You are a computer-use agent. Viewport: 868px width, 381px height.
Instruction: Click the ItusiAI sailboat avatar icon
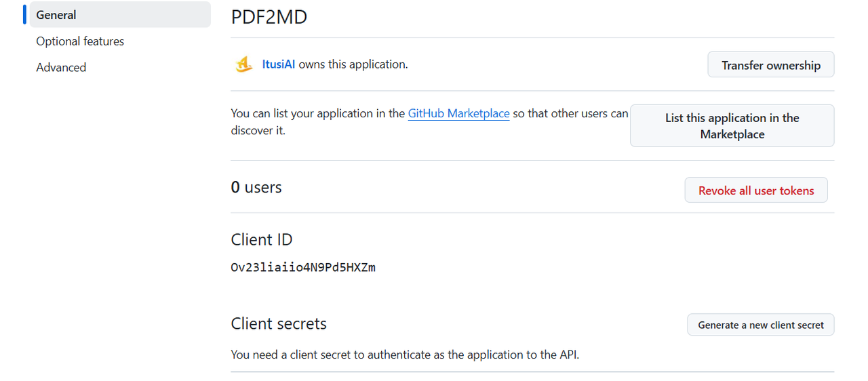pos(244,64)
